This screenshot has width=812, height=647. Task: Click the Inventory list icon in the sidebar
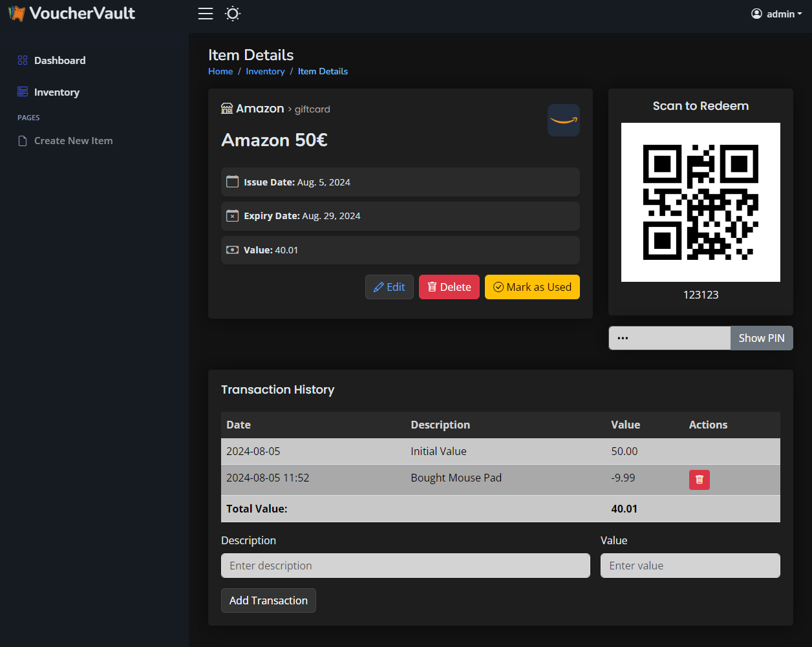coord(23,92)
